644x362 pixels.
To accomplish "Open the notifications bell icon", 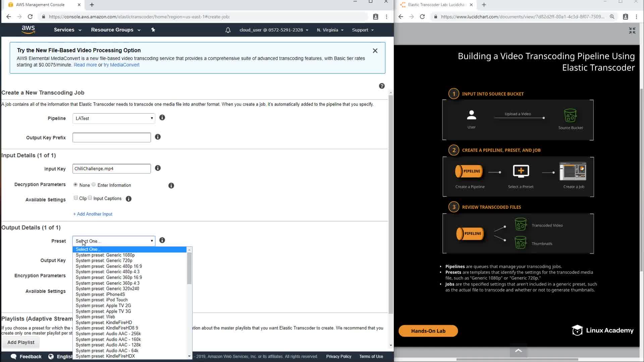I will (x=228, y=30).
